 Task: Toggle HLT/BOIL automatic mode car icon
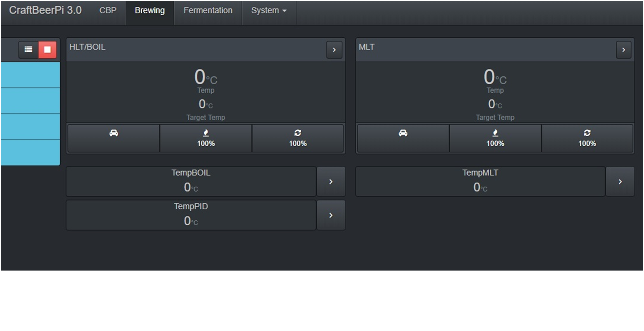point(114,138)
